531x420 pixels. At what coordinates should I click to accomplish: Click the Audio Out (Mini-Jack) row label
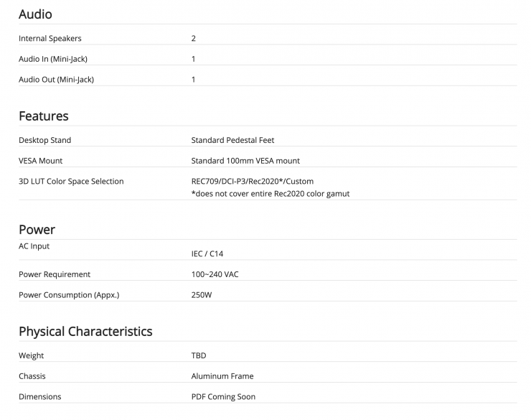coord(56,80)
